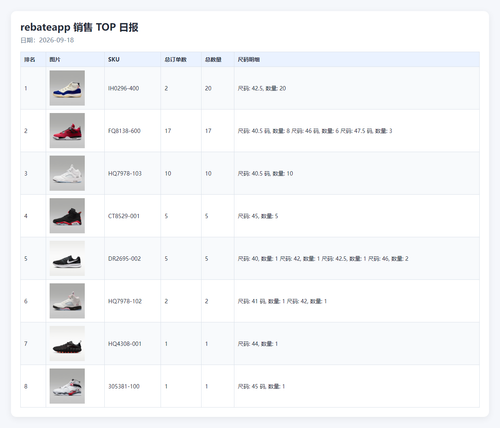
Task: Click the black running shoe thumbnail for DR2695-002
Action: 67,258
